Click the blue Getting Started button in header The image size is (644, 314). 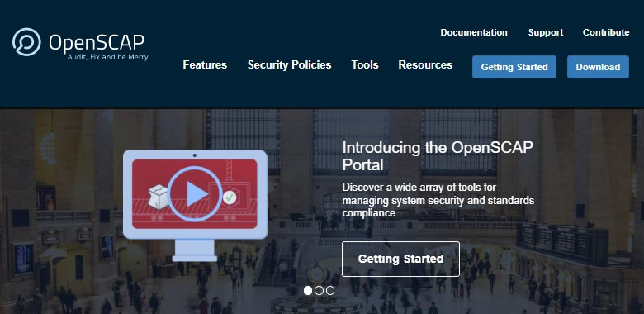coord(514,67)
